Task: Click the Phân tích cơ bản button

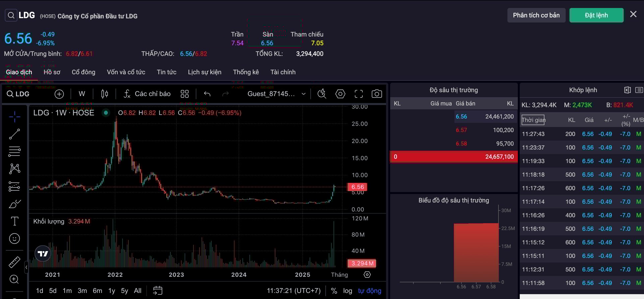Action: (536, 15)
